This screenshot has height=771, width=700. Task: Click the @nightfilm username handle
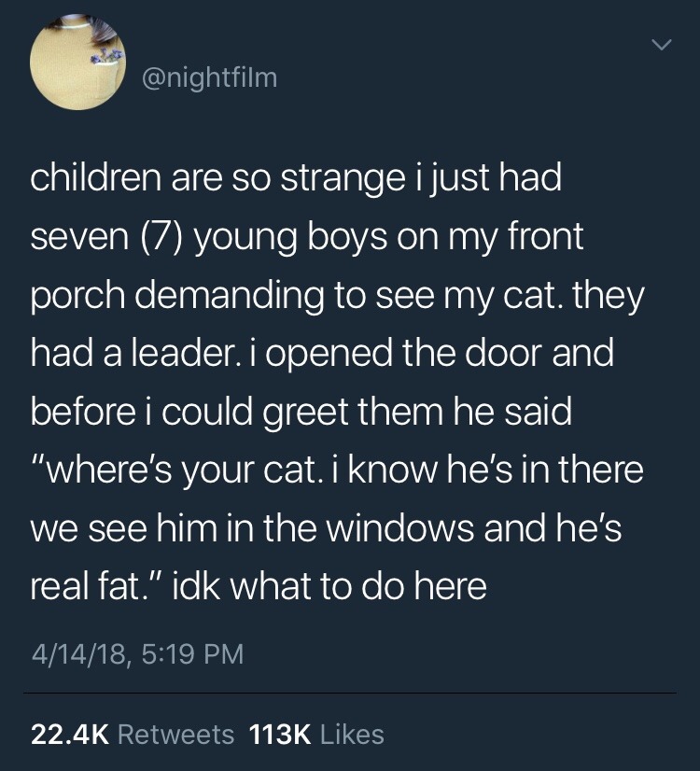[209, 79]
